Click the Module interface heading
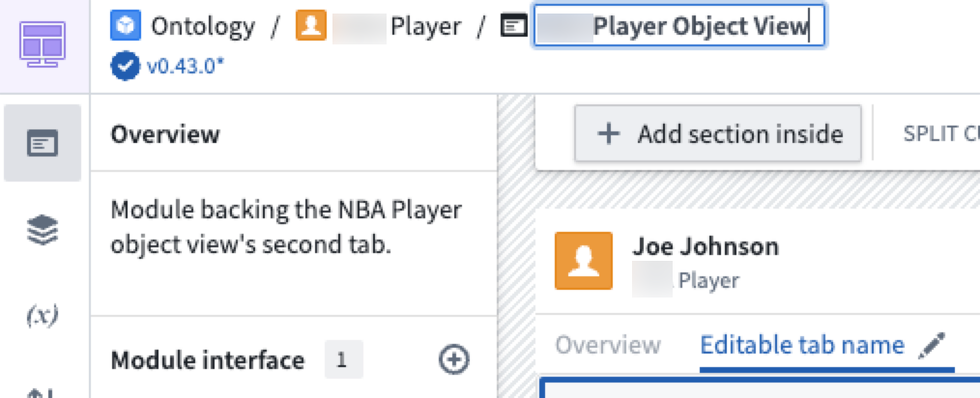Screen dimensions: 980x398 pos(208,360)
